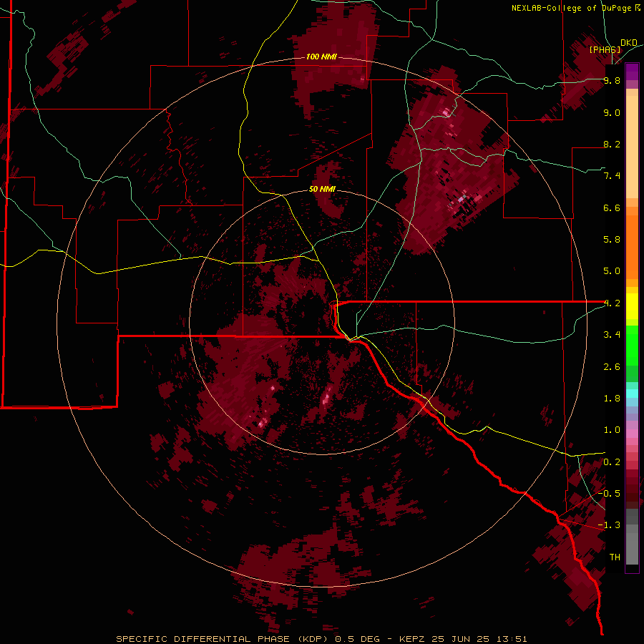Click the 9.0 scale value
This screenshot has width=644, height=644.
[612, 112]
